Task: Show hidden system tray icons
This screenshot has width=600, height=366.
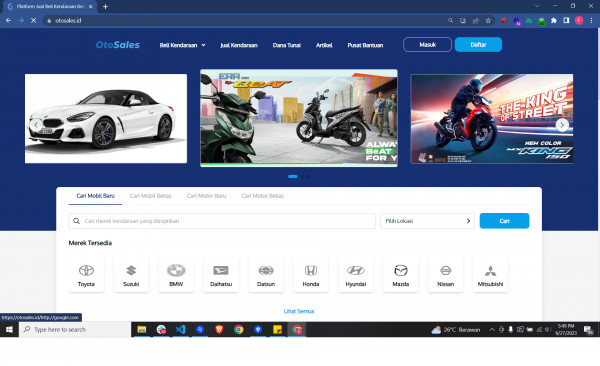Action: (x=492, y=329)
